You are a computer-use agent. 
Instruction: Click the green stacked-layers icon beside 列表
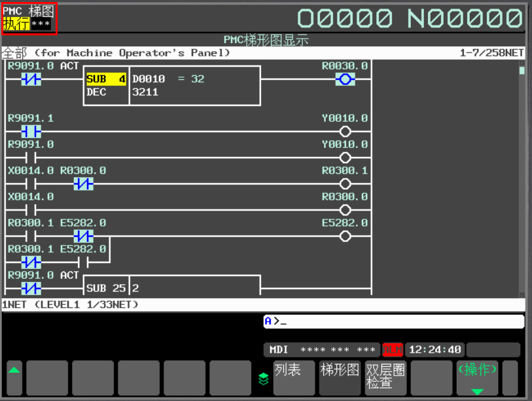[263, 378]
